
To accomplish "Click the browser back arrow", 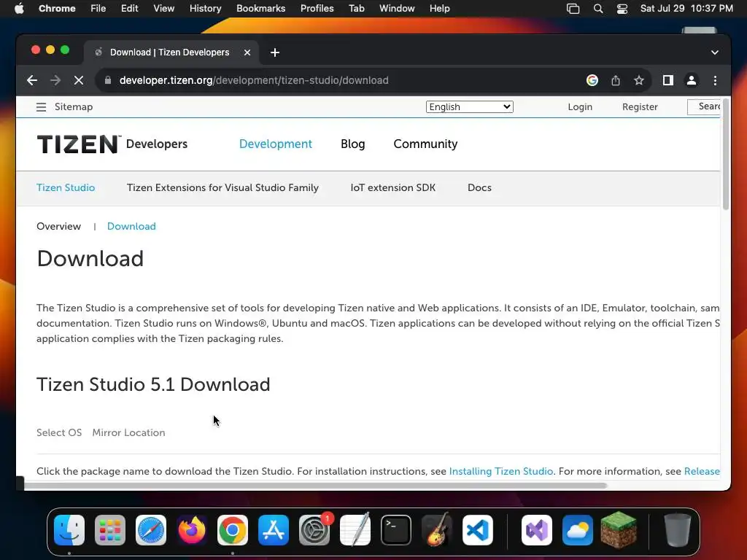I will [x=32, y=80].
